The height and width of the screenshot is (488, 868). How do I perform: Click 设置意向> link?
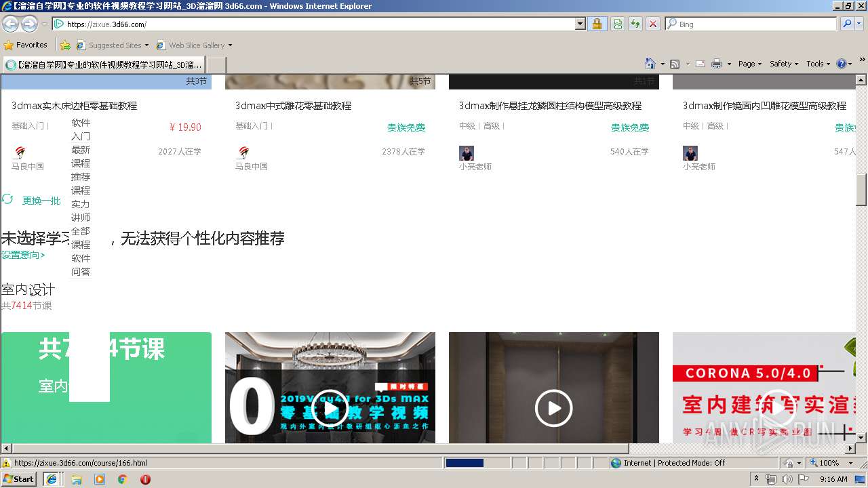(23, 255)
